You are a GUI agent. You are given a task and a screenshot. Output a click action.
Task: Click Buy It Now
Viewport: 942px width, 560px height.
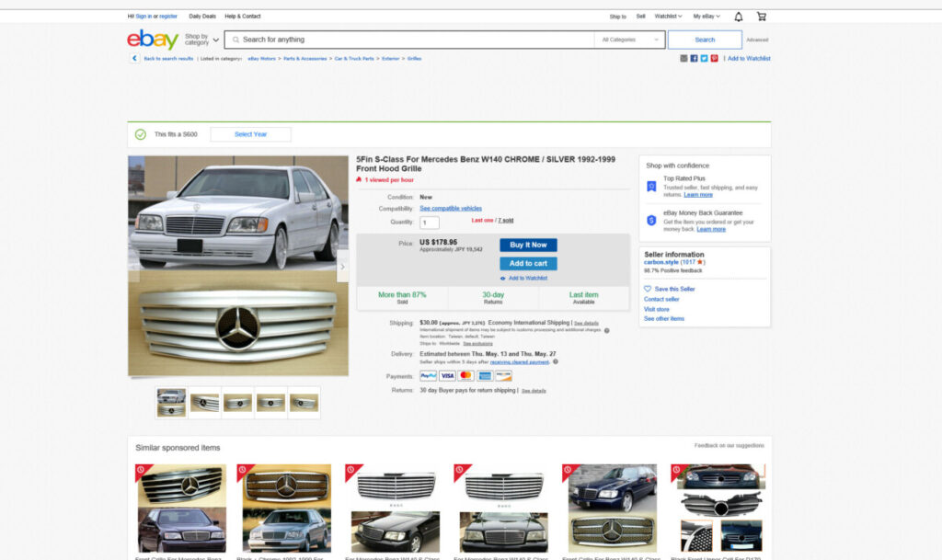528,245
